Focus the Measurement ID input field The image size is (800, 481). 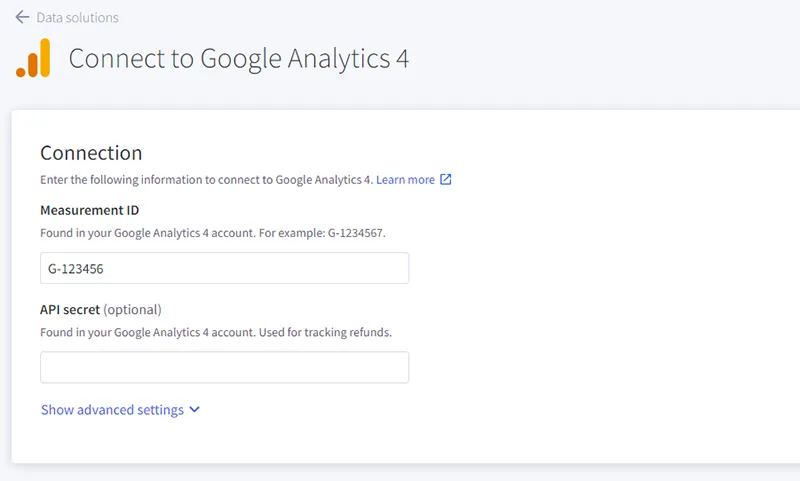point(224,268)
